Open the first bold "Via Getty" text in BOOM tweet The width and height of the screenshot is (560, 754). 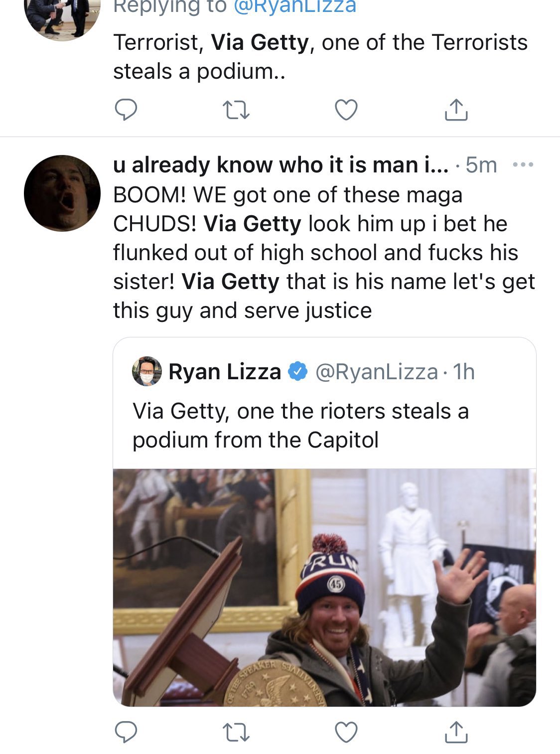click(x=252, y=224)
